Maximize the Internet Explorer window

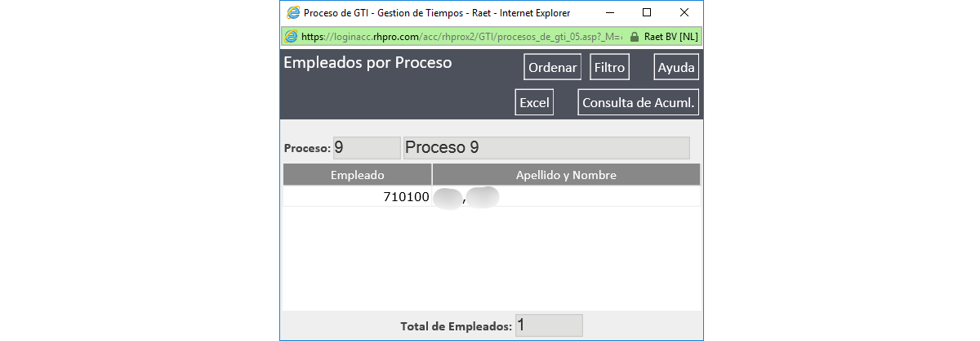click(646, 13)
